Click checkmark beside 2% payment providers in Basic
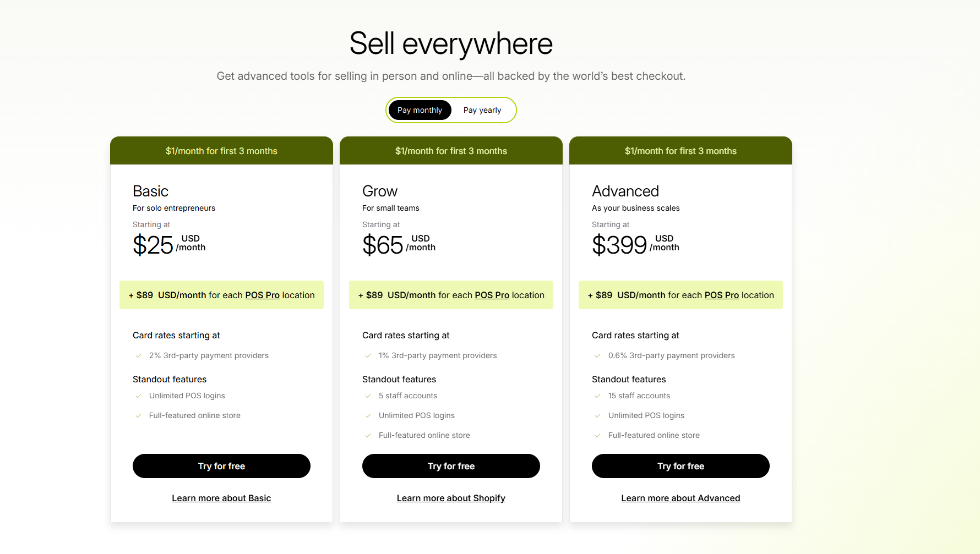 coord(138,355)
